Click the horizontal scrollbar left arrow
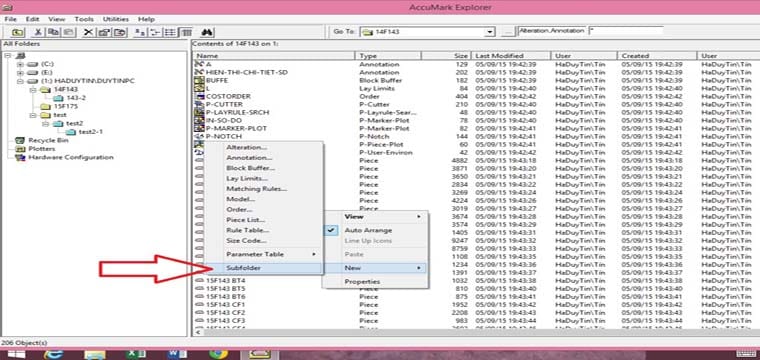The height and width of the screenshot is (360, 760). (197, 333)
